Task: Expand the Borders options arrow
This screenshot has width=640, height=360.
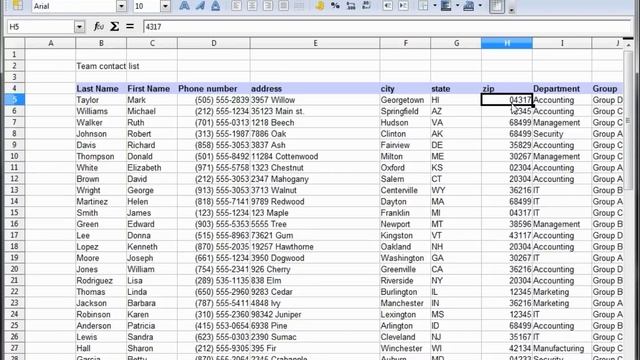Action: [434, 6]
